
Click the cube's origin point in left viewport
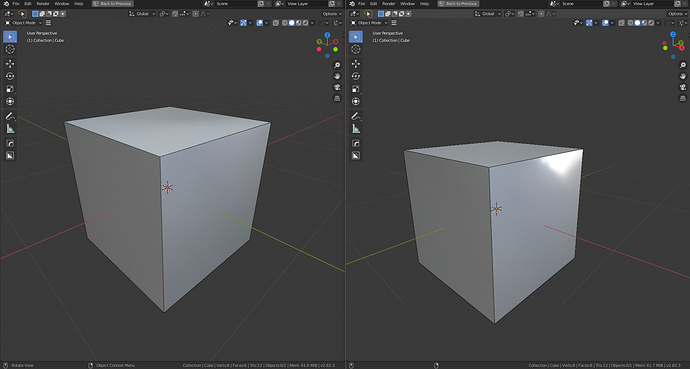click(167, 188)
